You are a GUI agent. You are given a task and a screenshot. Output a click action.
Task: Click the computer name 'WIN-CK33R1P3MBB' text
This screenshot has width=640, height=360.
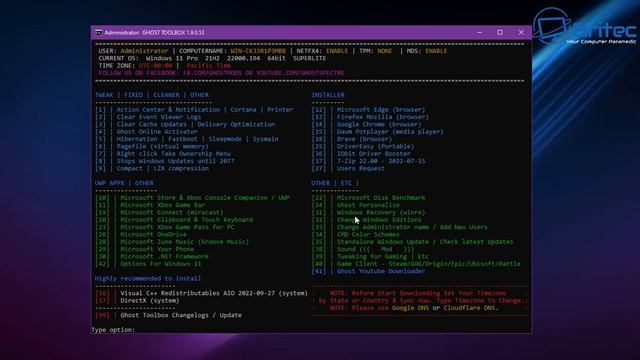[258, 51]
